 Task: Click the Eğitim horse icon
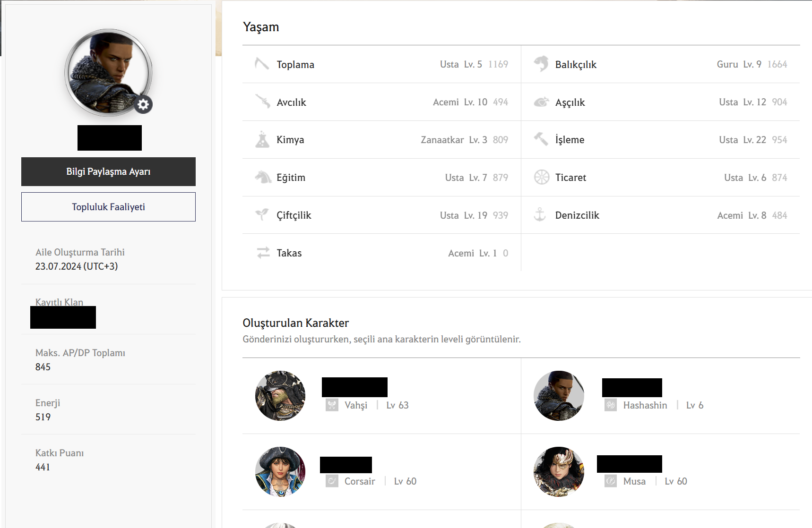tap(263, 177)
